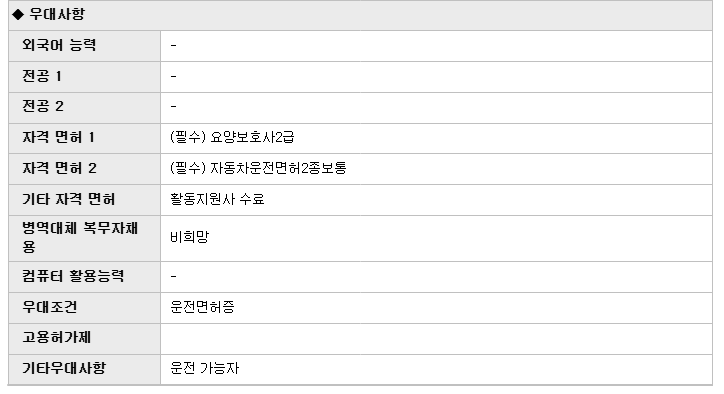Click the 활동지원사 수료 text
This screenshot has width=724, height=394.
217,200
